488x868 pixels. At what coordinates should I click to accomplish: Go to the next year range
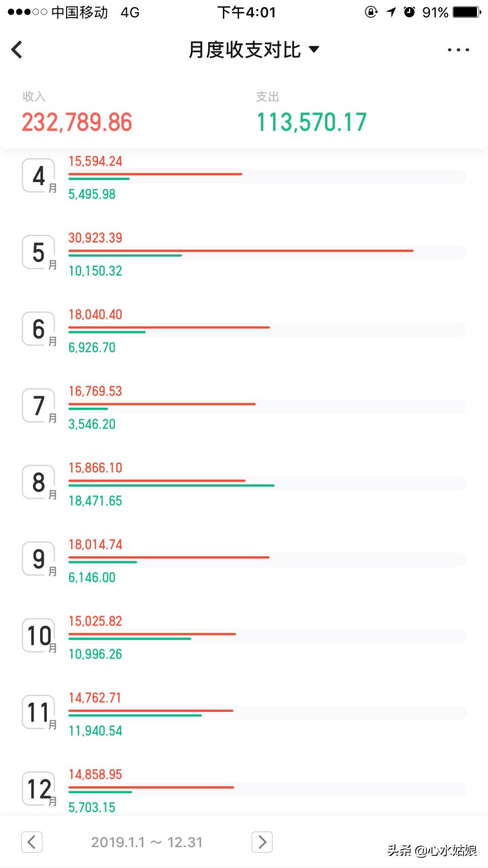click(262, 842)
